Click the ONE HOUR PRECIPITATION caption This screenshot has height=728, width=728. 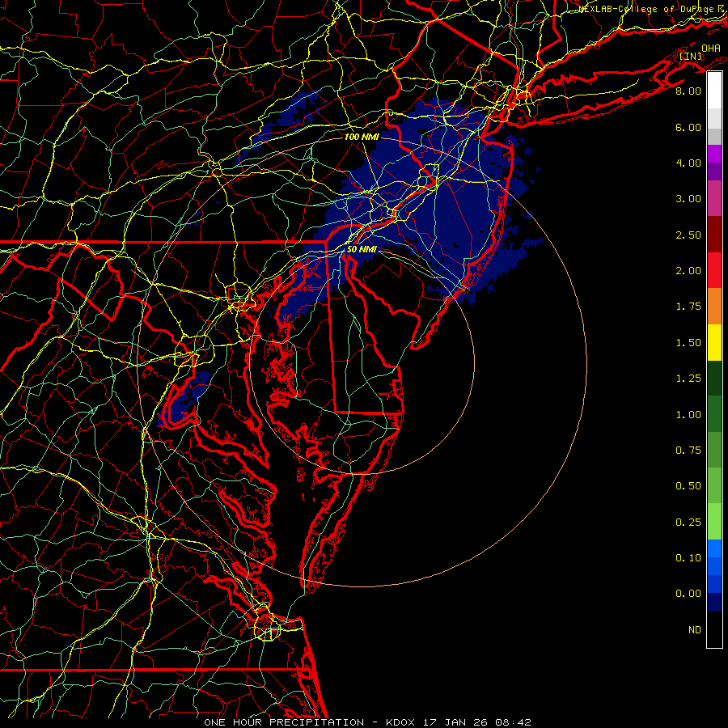click(x=284, y=722)
